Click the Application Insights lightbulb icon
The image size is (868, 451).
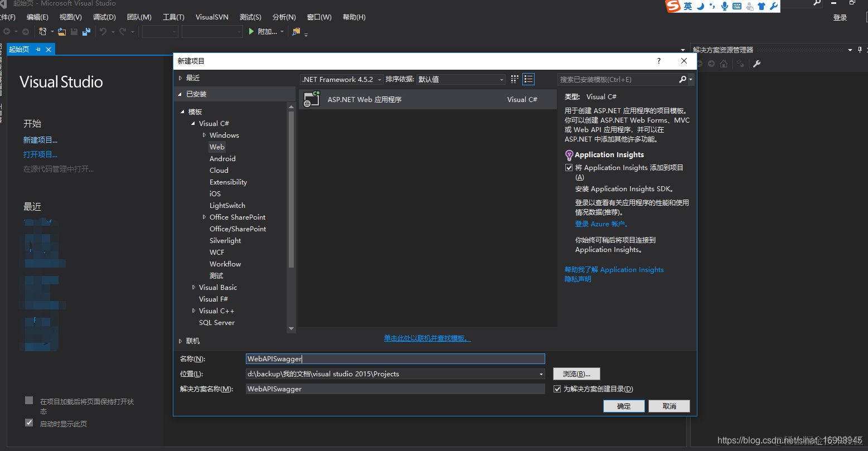[x=569, y=155]
